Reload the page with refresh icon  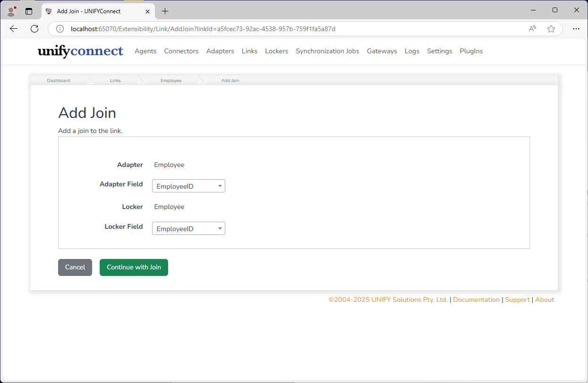34,29
